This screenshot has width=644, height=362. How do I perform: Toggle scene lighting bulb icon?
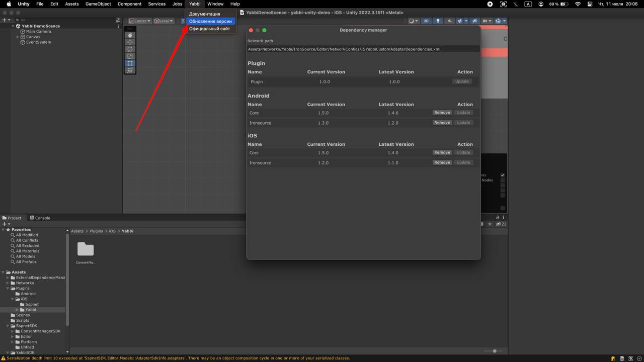(x=438, y=21)
